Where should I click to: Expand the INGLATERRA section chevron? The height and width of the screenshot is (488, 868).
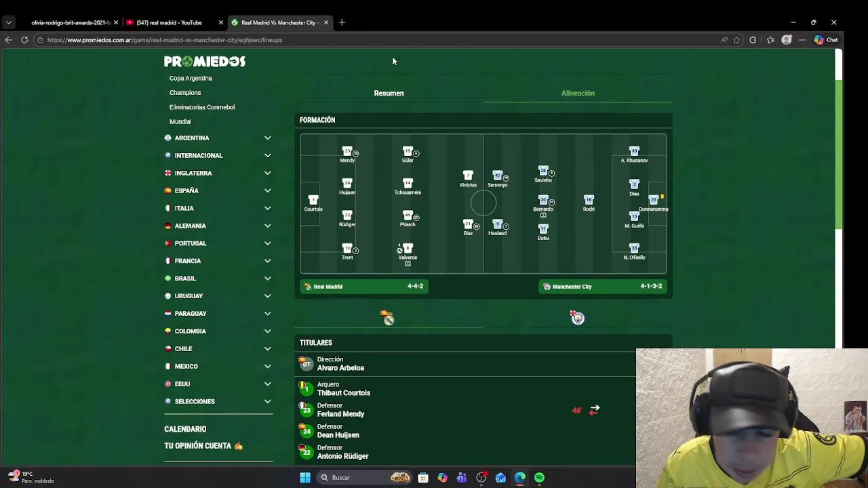[267, 173]
